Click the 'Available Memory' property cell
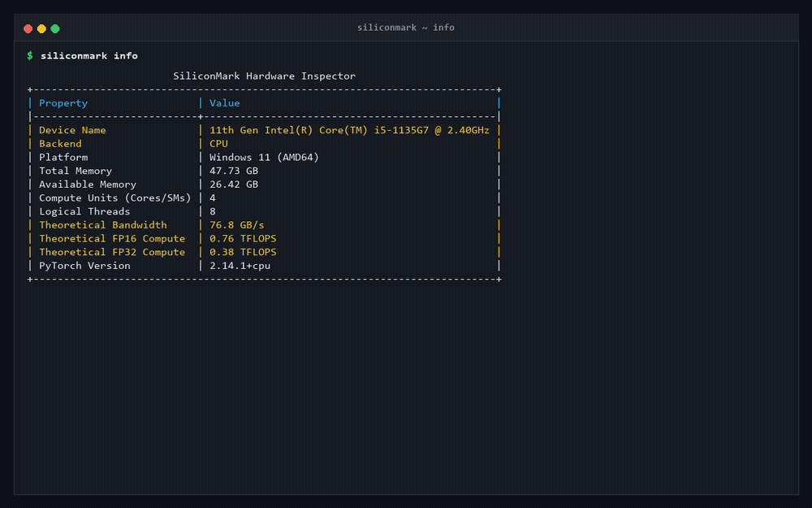The image size is (812, 508). [x=88, y=184]
